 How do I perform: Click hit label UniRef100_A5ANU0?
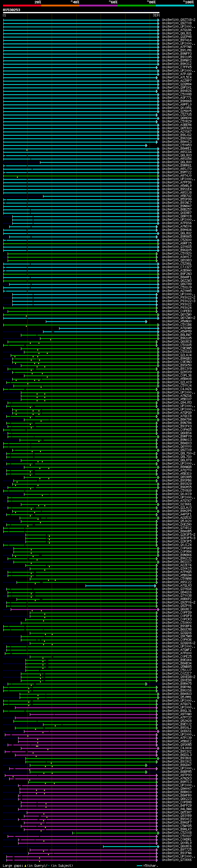tap(177, 321)
